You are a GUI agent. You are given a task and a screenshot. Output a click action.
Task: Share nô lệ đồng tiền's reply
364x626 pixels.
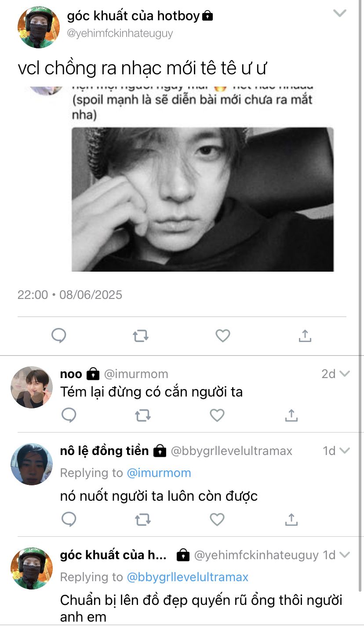point(291,520)
